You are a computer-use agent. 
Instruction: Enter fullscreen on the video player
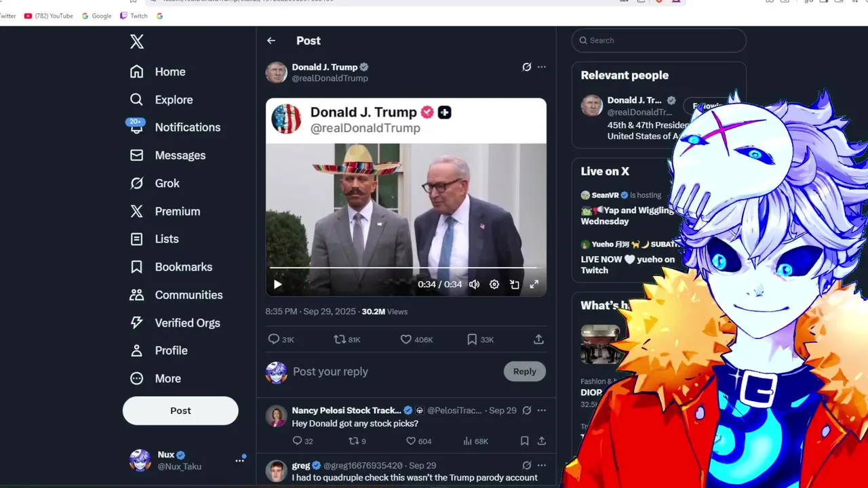534,285
